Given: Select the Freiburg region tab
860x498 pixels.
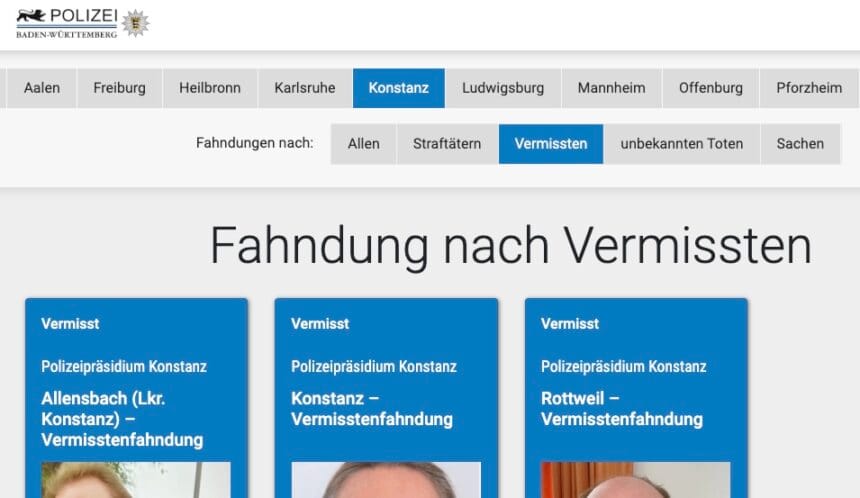Looking at the screenshot, I should pyautogui.click(x=120, y=88).
